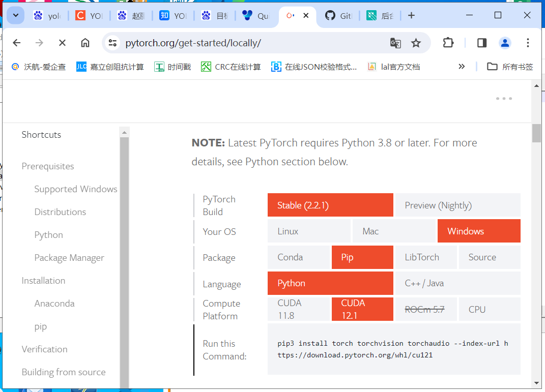Screen dimensions: 545x392
Task: Jump to Anaconda shortcut
Action: [x=54, y=304]
